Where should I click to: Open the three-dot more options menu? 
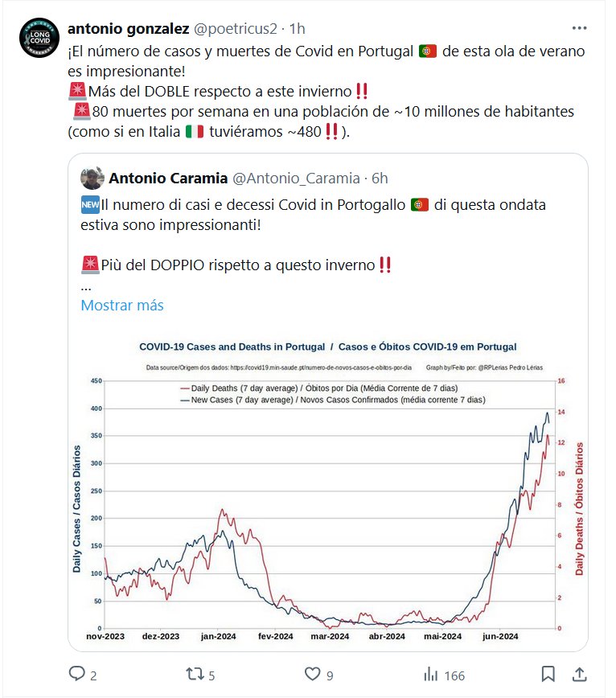coord(578,28)
